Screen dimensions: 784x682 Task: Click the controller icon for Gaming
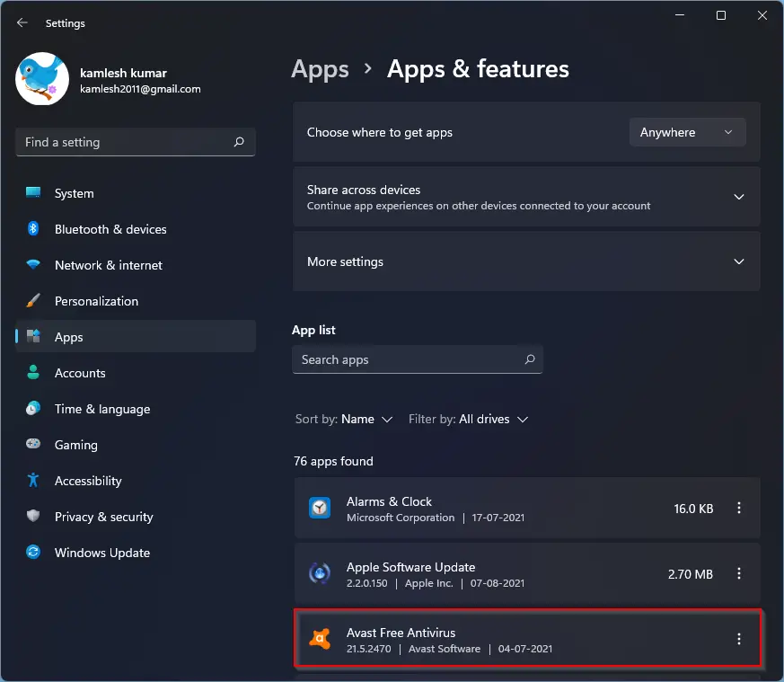coord(33,444)
